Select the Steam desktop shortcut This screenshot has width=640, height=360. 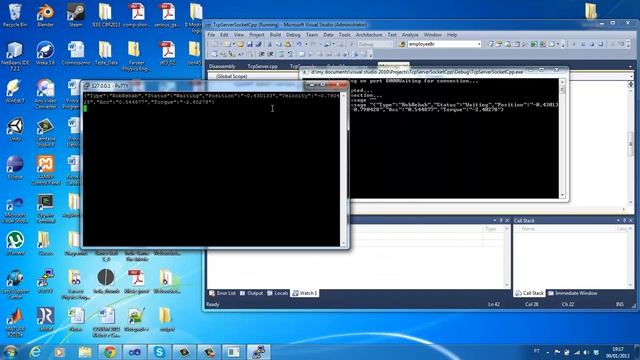click(76, 16)
